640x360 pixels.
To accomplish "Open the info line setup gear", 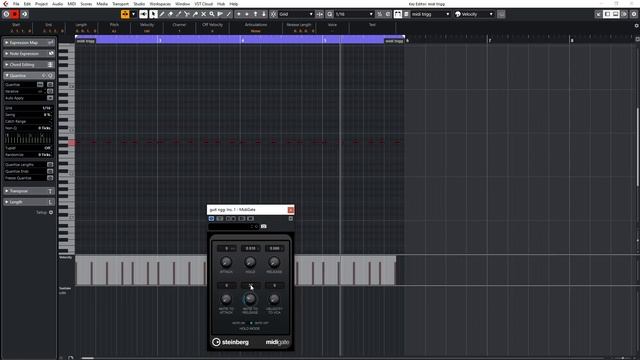I will tap(636, 26).
